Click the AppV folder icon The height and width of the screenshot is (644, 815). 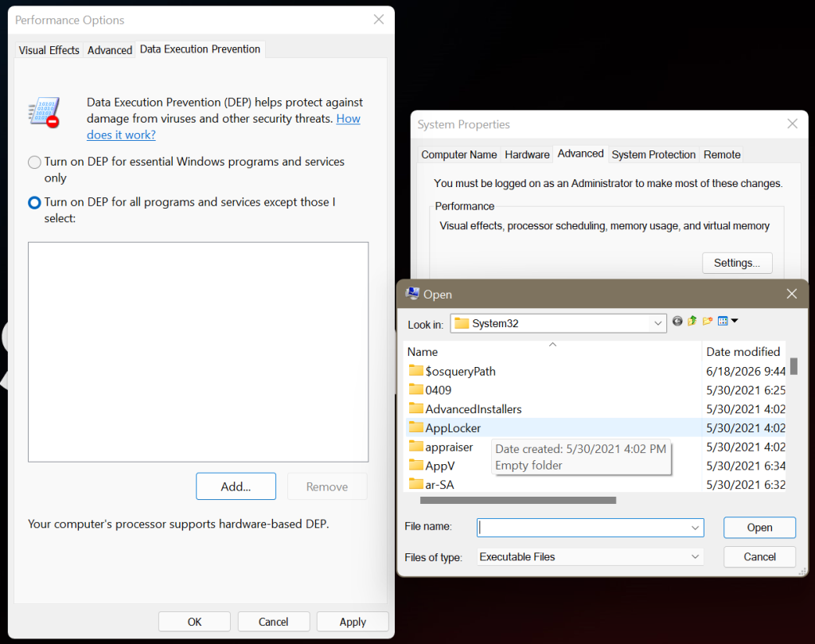coord(415,465)
